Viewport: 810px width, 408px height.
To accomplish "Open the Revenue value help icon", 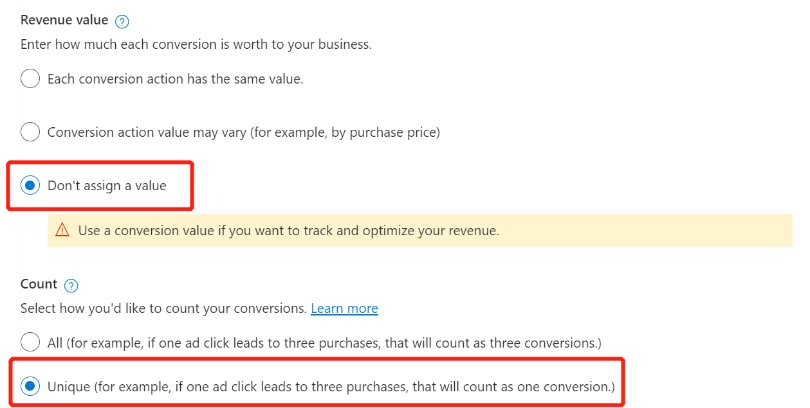I will [x=122, y=22].
